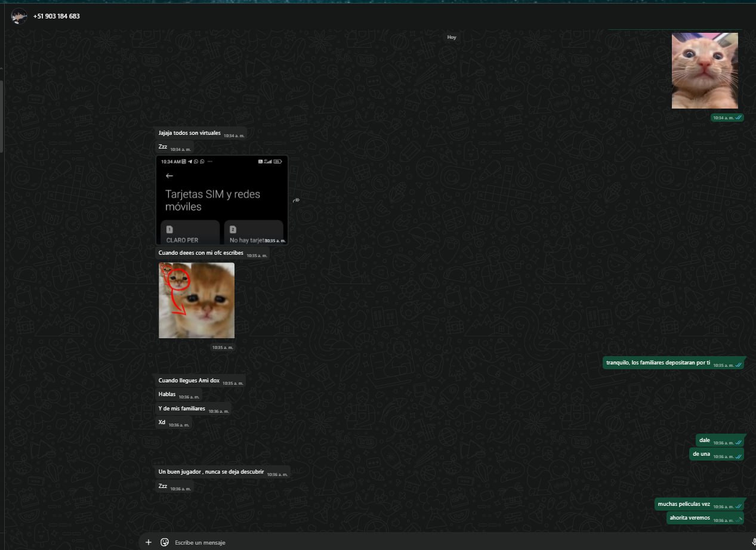
Task: Click read ticks under top cat sticker
Action: 739,118
